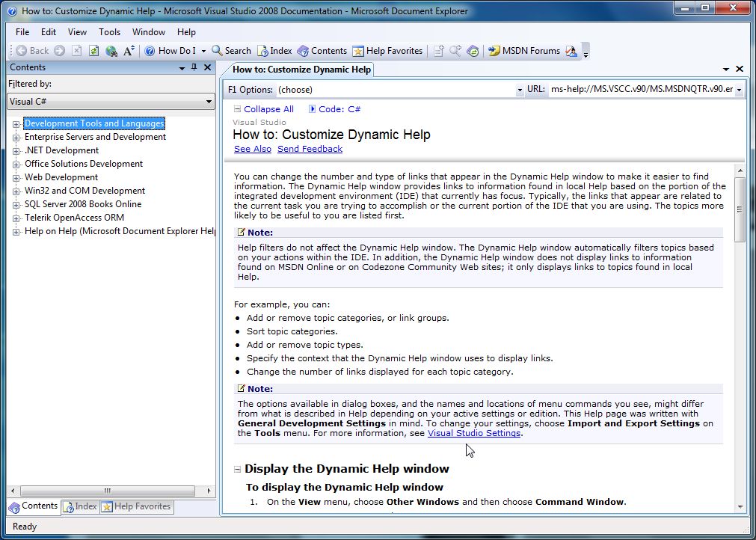Click Sync with Table of Contents icon
The width and height of the screenshot is (756, 540).
473,51
